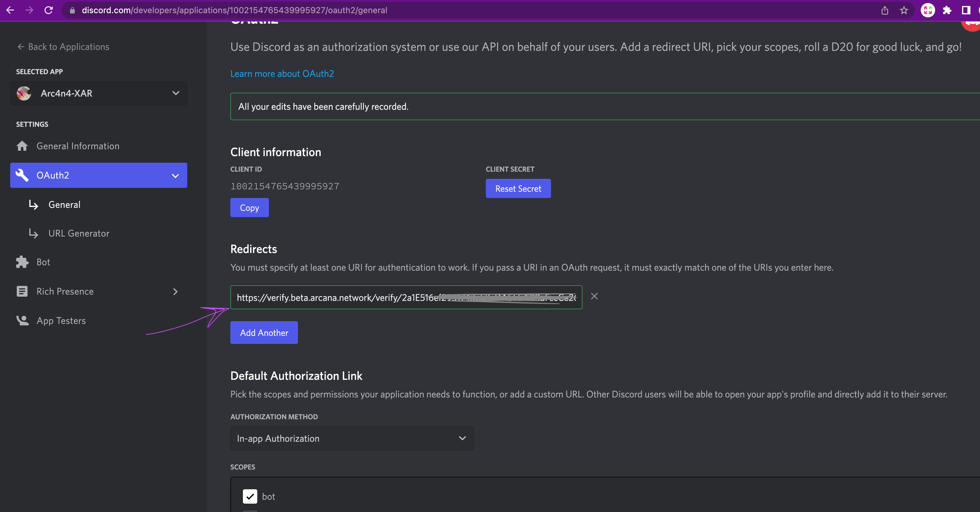This screenshot has height=512, width=980.
Task: Click the edits carefully recorded notice
Action: pyautogui.click(x=605, y=106)
